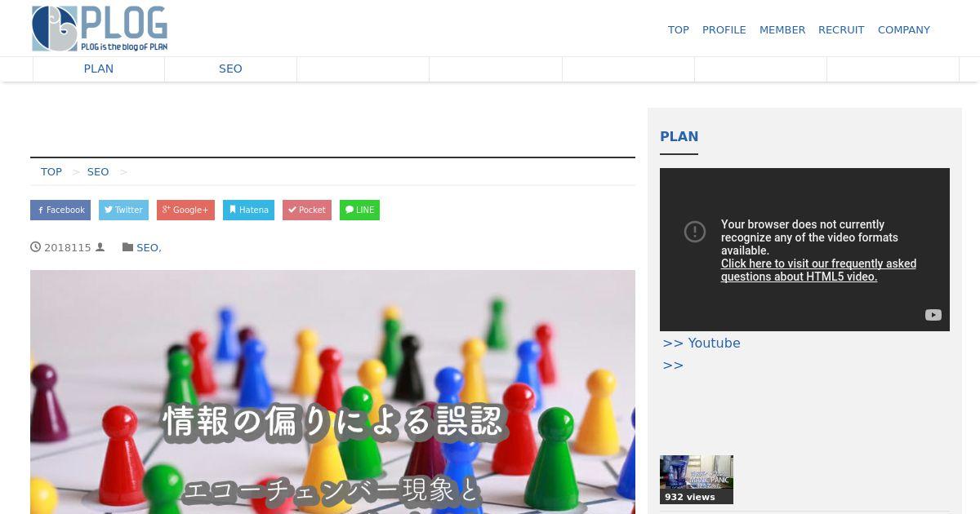Click the PLAN heading in the sidebar
Viewport: 980px width, 514px height.
coord(679,137)
